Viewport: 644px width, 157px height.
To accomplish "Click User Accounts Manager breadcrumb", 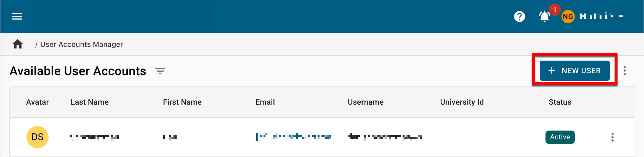I will (x=82, y=44).
